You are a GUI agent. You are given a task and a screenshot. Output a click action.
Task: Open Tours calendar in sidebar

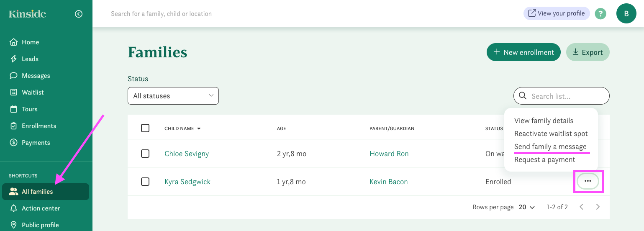[x=29, y=109]
